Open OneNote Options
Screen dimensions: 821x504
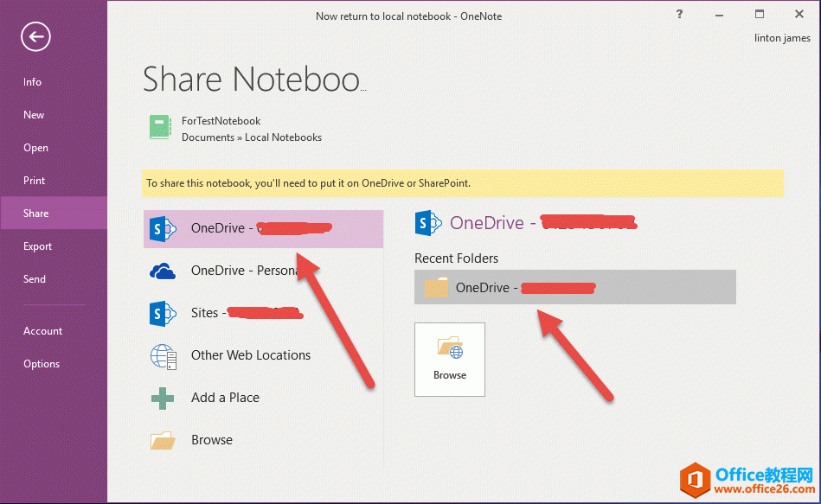(42, 364)
